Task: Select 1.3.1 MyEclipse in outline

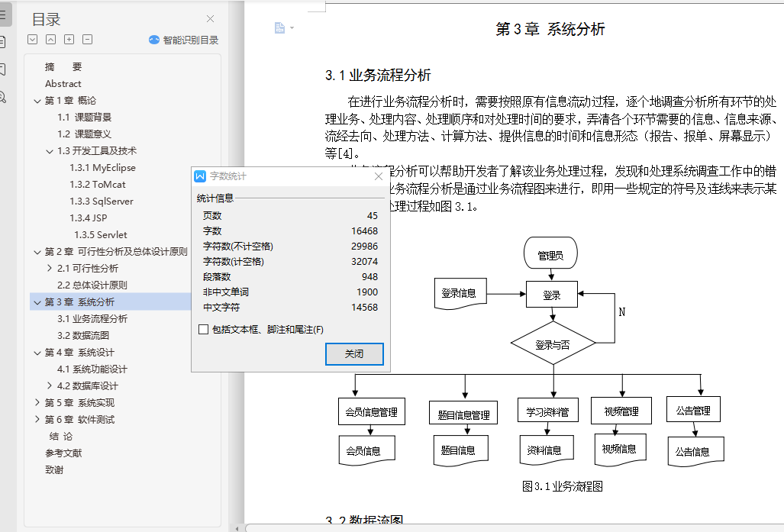Action: click(102, 167)
